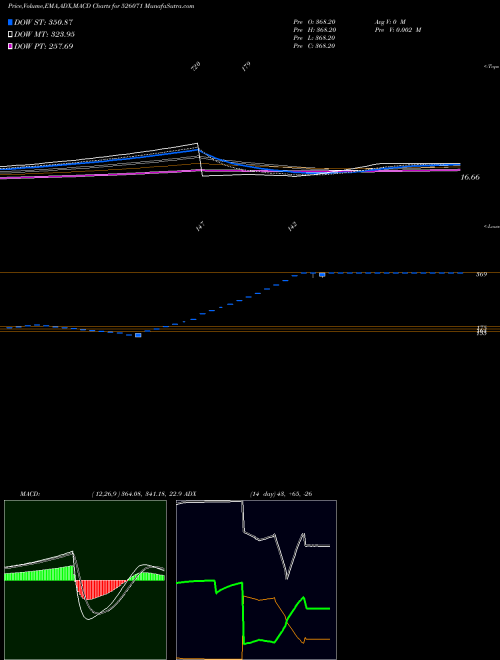Click the '147' low label
500x660 pixels.
pyautogui.click(x=199, y=227)
